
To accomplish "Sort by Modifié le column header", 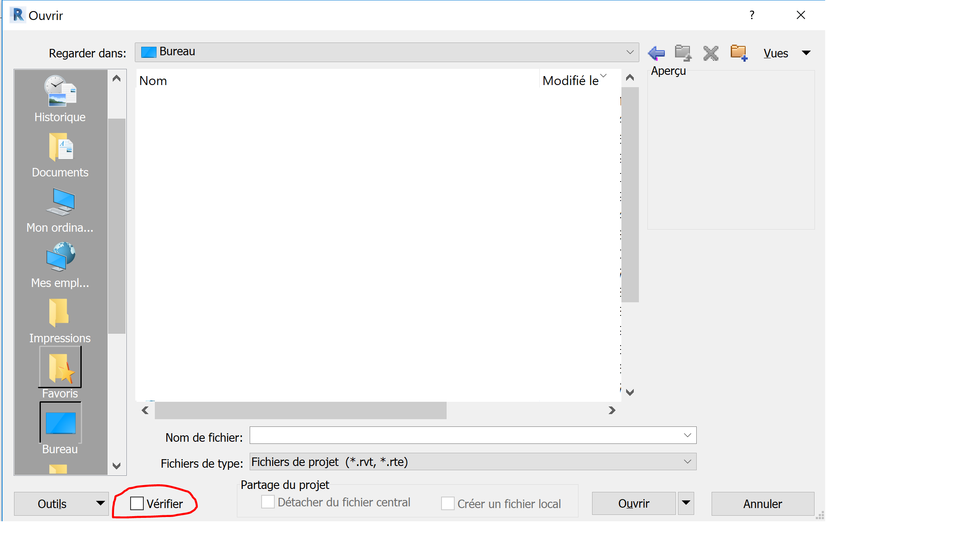I will pyautogui.click(x=571, y=80).
